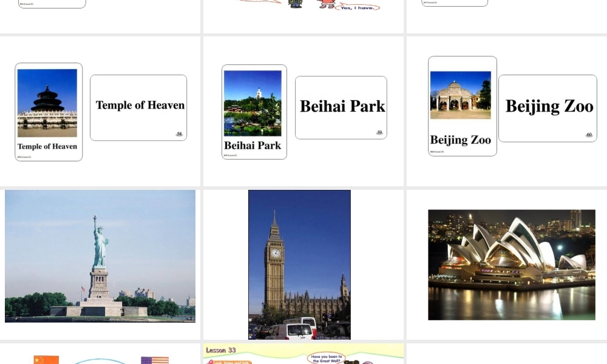
Task: Open the Beijing Zoo slide thumbnail
Action: tap(507, 111)
